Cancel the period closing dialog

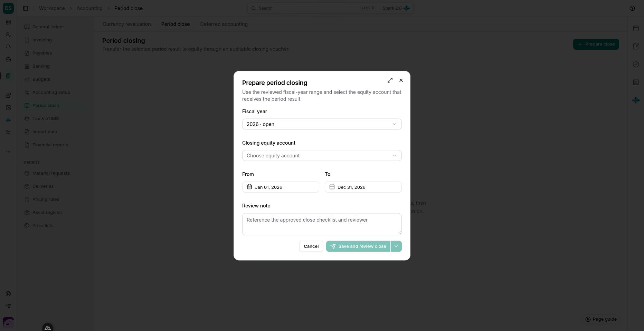[x=311, y=246]
